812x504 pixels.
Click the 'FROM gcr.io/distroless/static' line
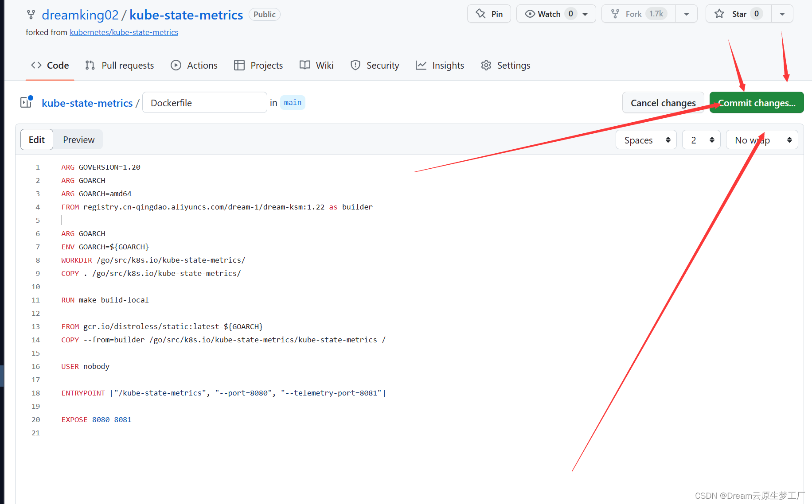(162, 326)
